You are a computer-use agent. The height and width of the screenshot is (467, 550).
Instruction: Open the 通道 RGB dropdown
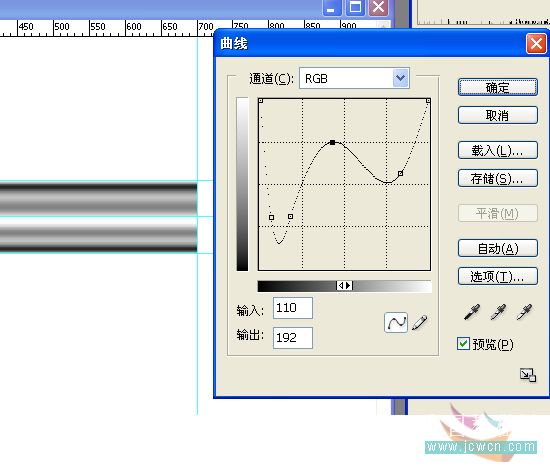point(401,78)
